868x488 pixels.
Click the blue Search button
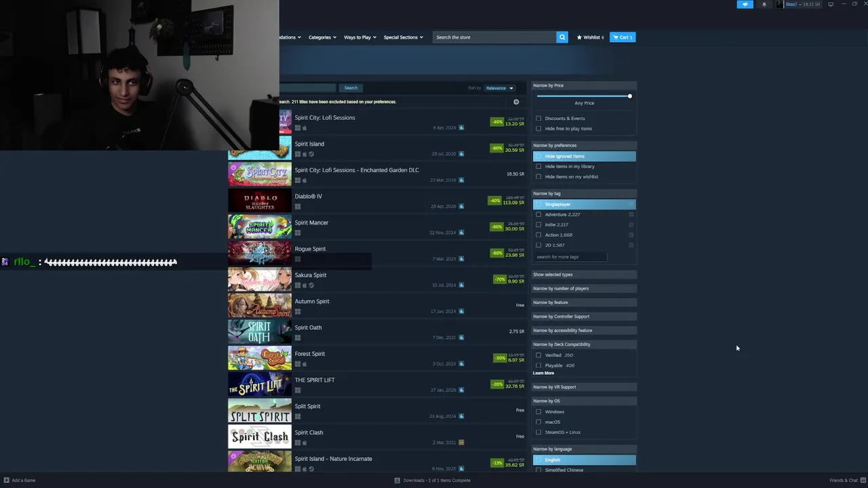coord(351,88)
